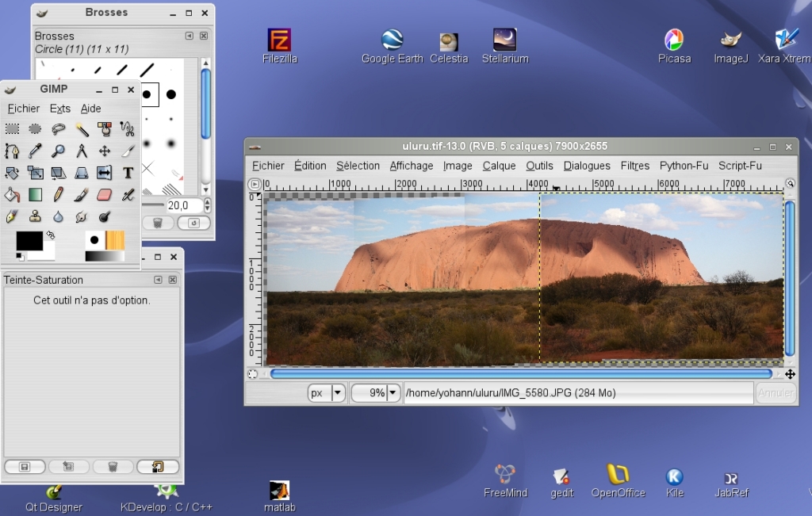812x516 pixels.
Task: Select the Perspective tool
Action: pos(82,172)
